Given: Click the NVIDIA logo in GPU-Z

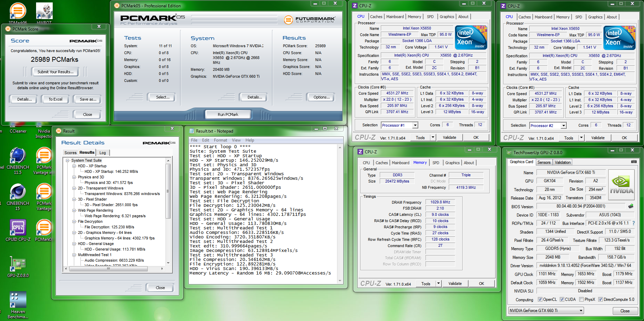Looking at the screenshot, I should tap(622, 185).
